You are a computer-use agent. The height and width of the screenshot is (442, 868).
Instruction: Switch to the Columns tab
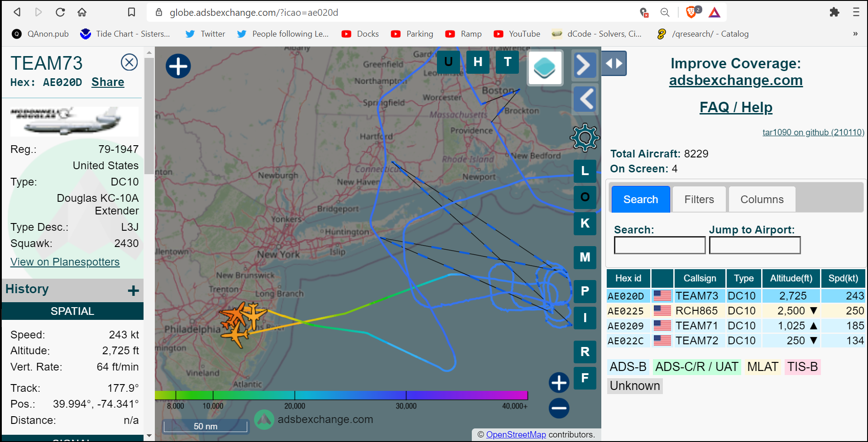[x=762, y=199]
